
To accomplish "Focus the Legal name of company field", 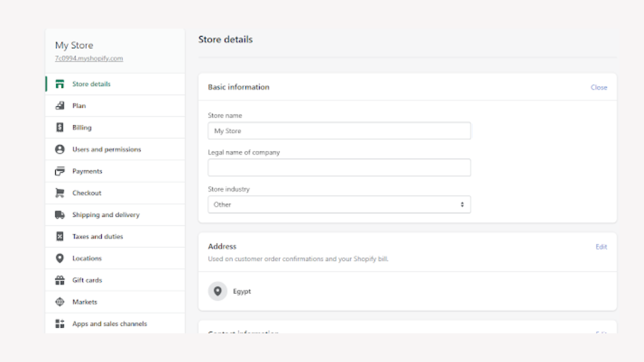I will point(339,168).
